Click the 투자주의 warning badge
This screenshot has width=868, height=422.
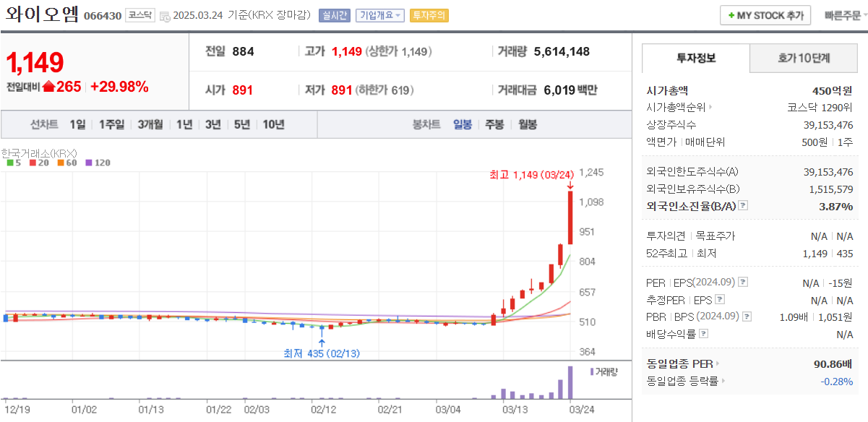pyautogui.click(x=429, y=15)
